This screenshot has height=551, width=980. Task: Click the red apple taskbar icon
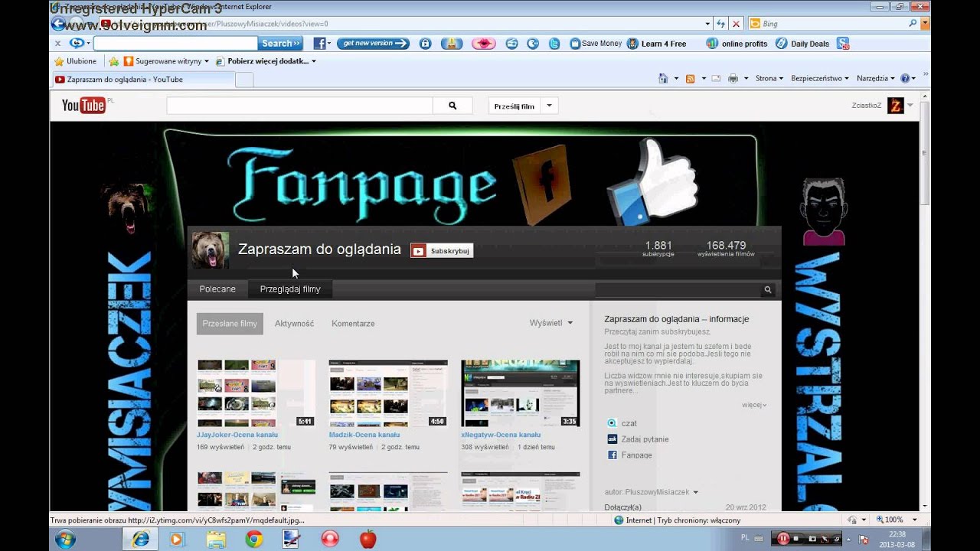click(368, 539)
